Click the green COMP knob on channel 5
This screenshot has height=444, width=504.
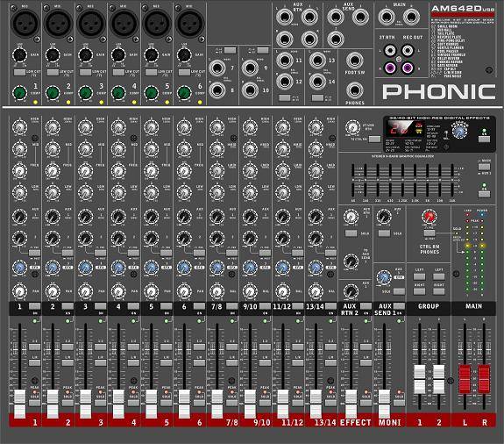tap(152, 93)
